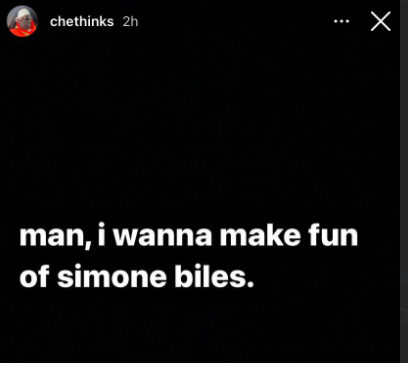Dismiss the story viewer using the white cross
The width and height of the screenshot is (408, 368).
[381, 21]
